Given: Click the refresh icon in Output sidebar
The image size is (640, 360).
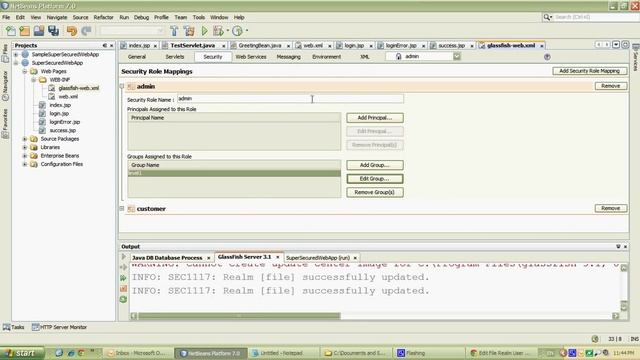Looking at the screenshot, I should pyautogui.click(x=124, y=300).
